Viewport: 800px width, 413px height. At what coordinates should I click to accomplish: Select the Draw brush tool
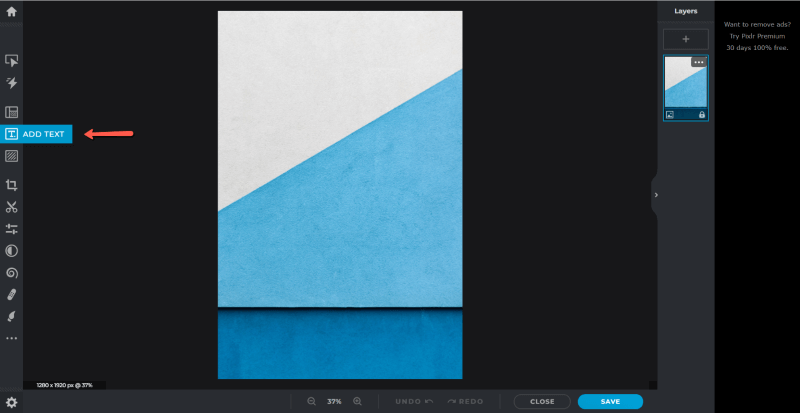11,317
